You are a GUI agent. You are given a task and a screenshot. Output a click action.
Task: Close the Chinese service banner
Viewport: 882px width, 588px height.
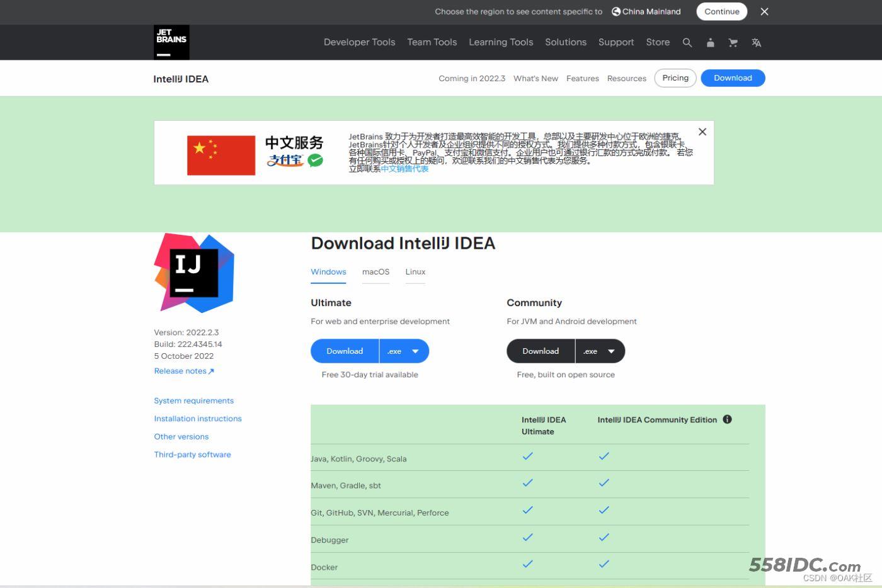702,132
